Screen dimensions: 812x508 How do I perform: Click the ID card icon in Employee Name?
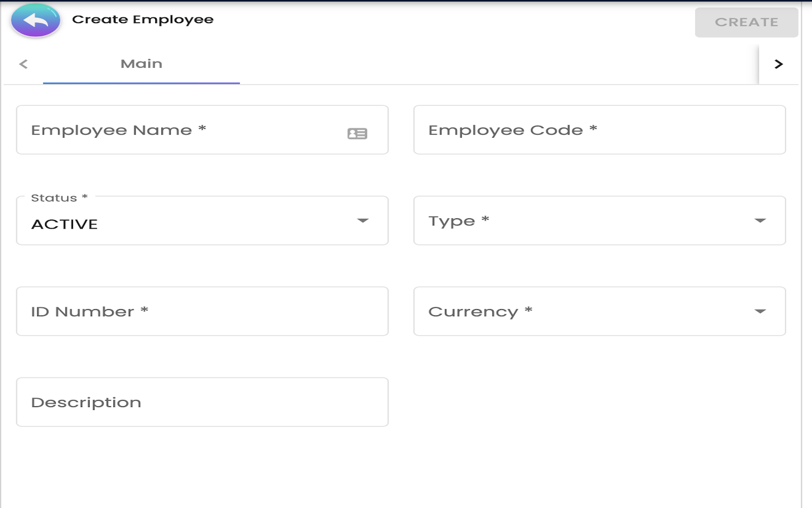point(357,134)
